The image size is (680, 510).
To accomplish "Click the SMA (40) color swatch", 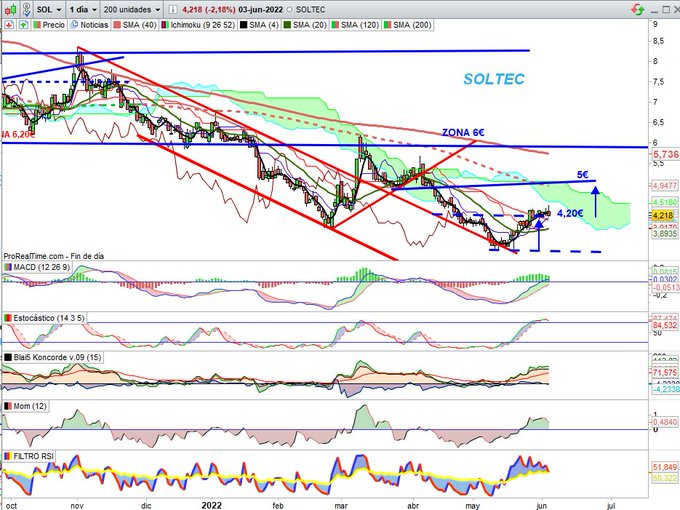I will click(117, 25).
